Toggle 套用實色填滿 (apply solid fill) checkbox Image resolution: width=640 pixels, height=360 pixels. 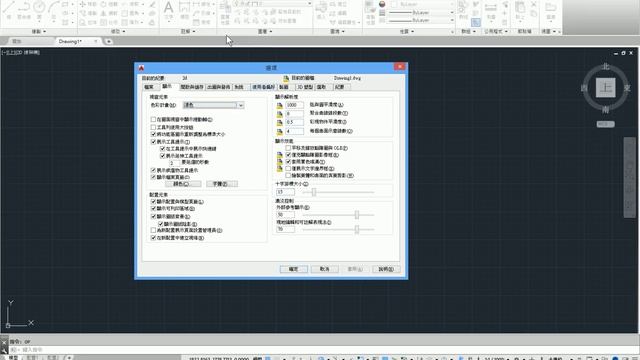288,162
